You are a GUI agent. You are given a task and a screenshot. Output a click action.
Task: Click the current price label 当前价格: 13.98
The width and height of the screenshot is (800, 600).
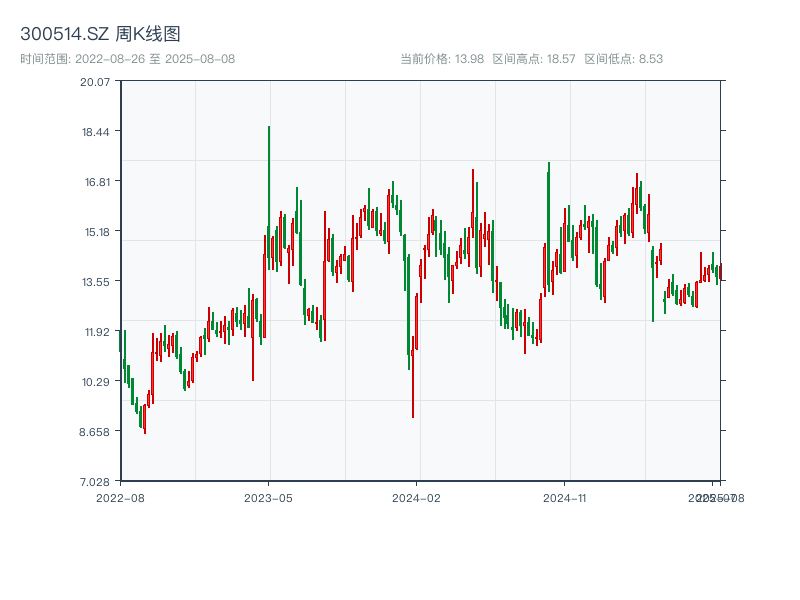pyautogui.click(x=442, y=59)
